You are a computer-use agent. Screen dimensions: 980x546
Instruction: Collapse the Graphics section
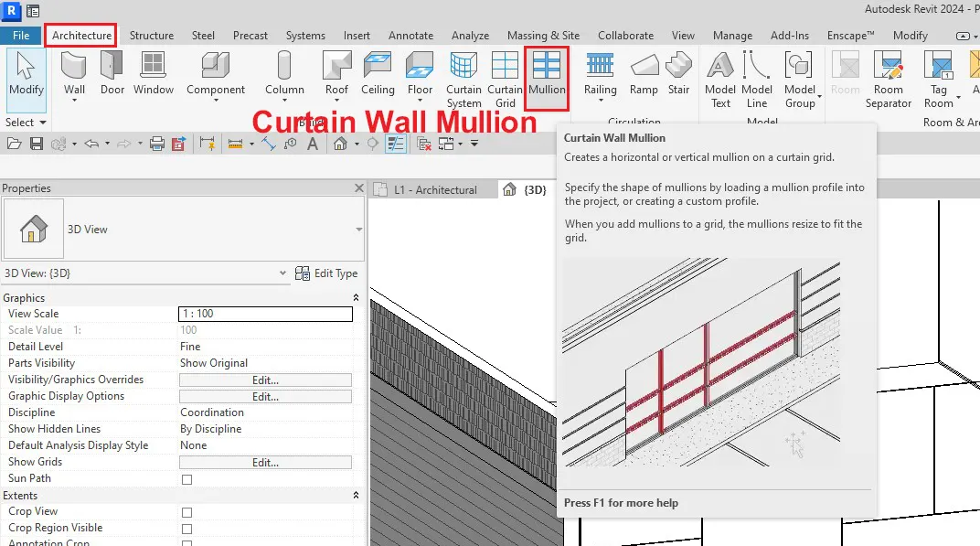356,298
